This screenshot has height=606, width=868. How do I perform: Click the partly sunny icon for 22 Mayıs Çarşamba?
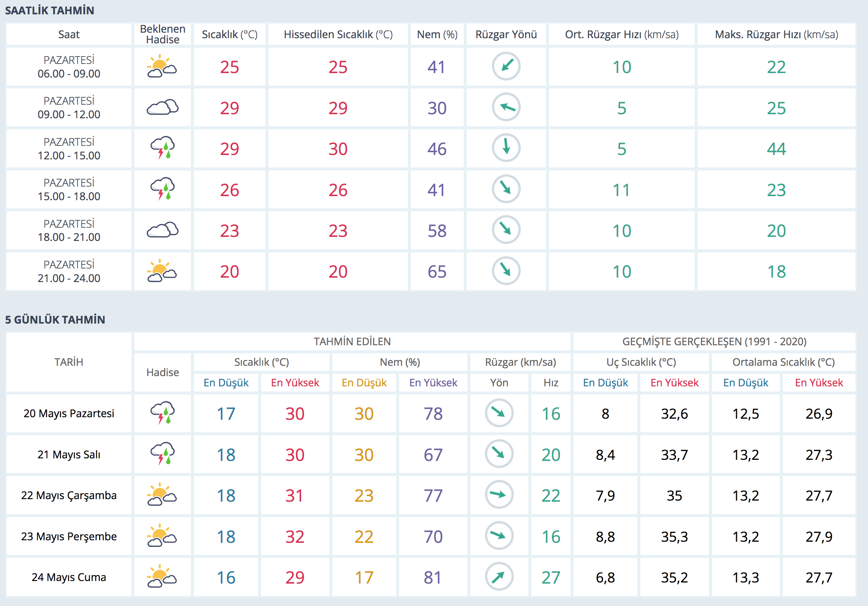(162, 495)
